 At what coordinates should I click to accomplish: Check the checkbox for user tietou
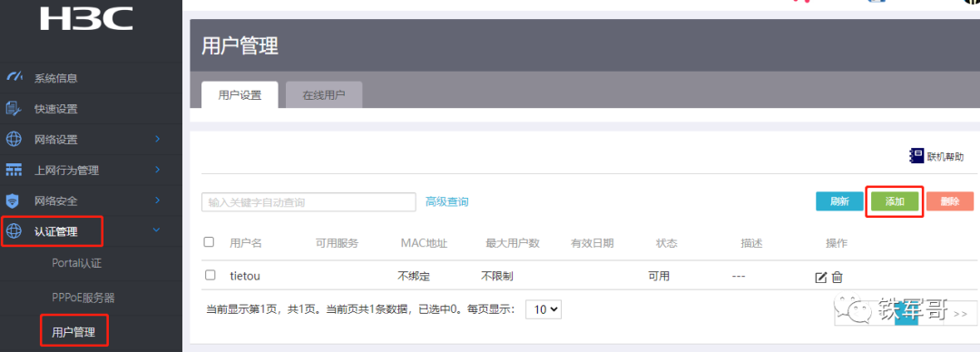[x=210, y=275]
